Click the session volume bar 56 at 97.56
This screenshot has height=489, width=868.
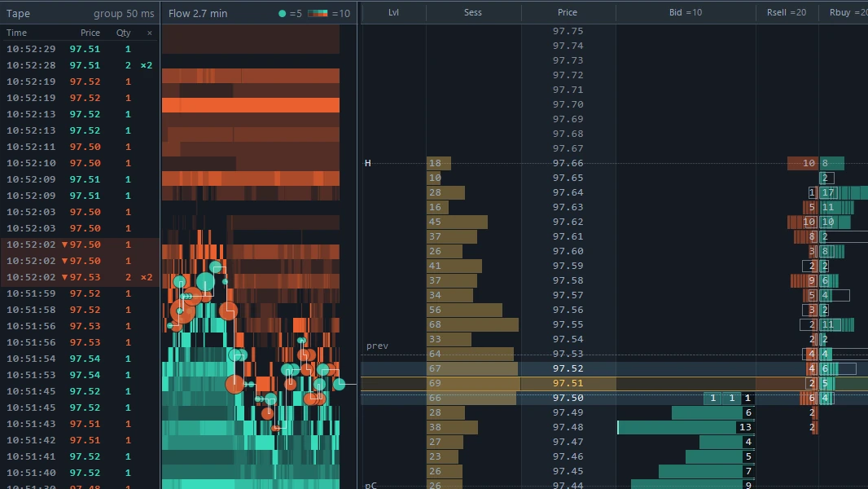click(x=464, y=311)
